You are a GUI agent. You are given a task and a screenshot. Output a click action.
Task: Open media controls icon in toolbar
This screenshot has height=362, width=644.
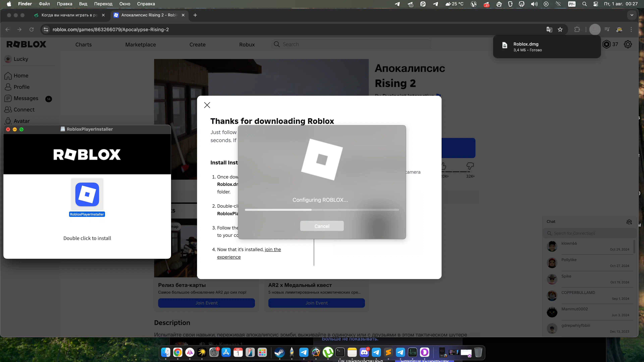click(607, 29)
